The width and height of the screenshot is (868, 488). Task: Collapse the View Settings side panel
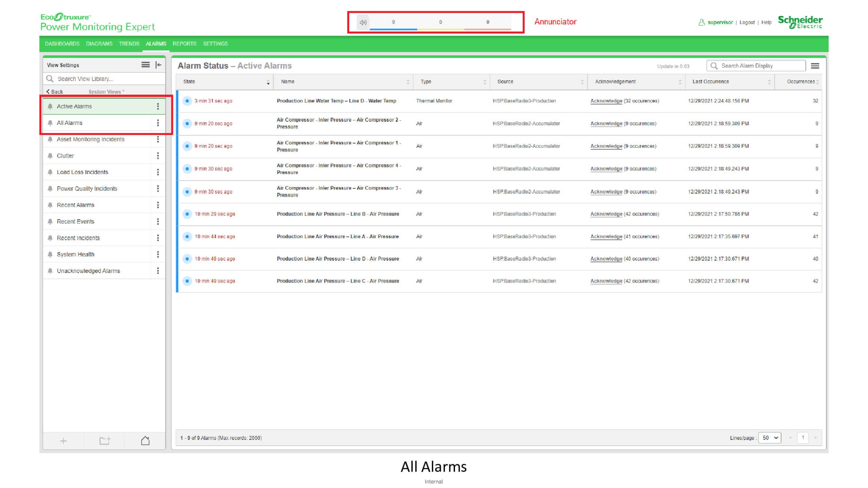pos(158,65)
